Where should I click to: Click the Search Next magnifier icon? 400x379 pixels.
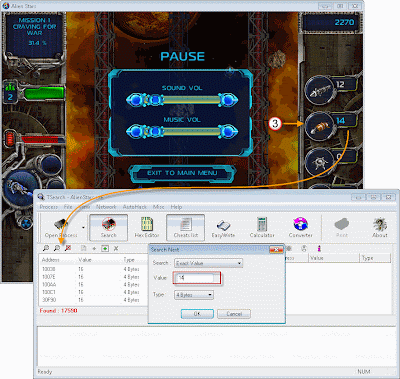[57, 248]
